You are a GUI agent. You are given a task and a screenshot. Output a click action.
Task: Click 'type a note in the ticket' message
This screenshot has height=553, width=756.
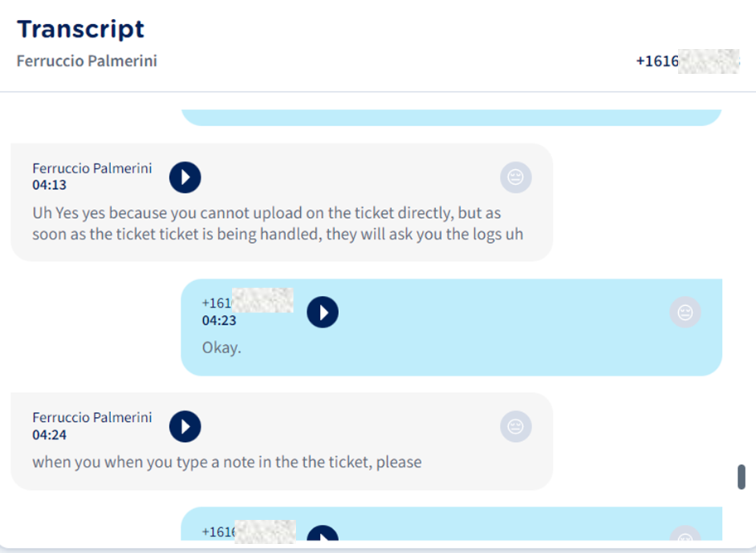coord(226,462)
